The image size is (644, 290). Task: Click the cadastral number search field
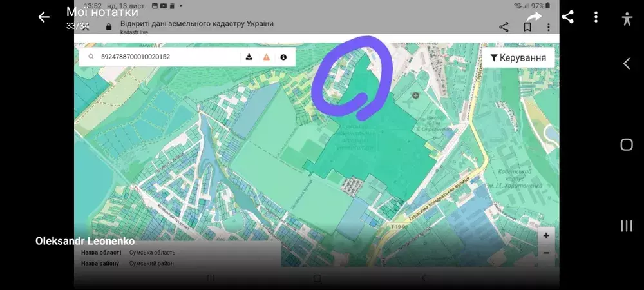coord(167,57)
